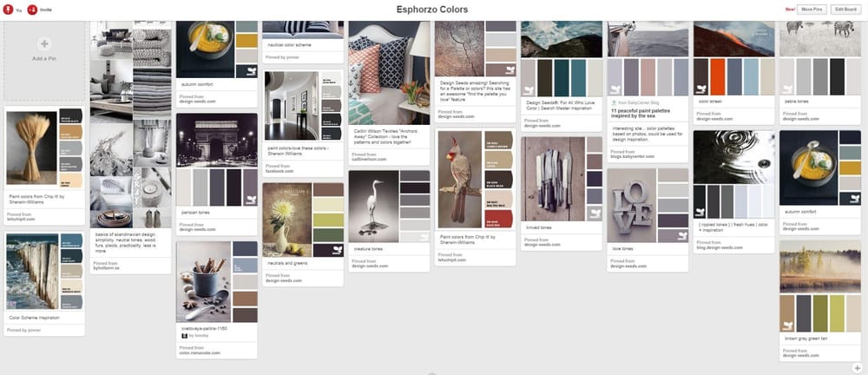The height and width of the screenshot is (375, 868).
Task: Click the caitlinwilson.com source link
Action: click(369, 159)
